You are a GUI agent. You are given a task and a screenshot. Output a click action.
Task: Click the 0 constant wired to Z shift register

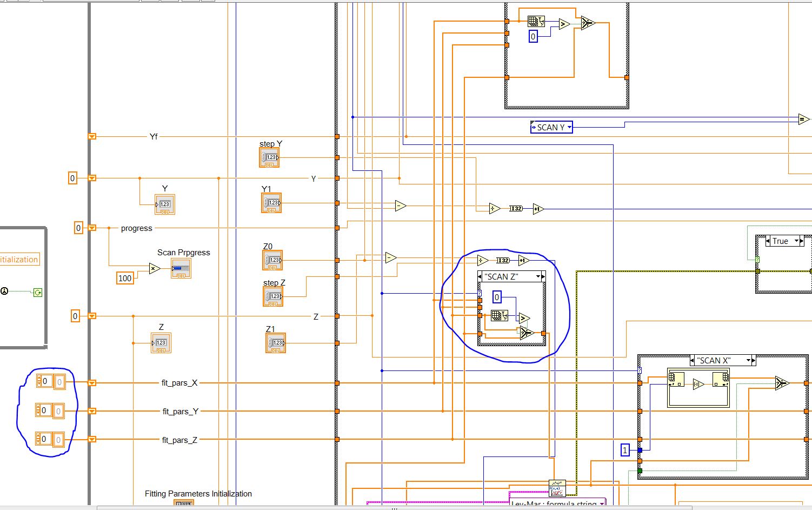point(75,316)
